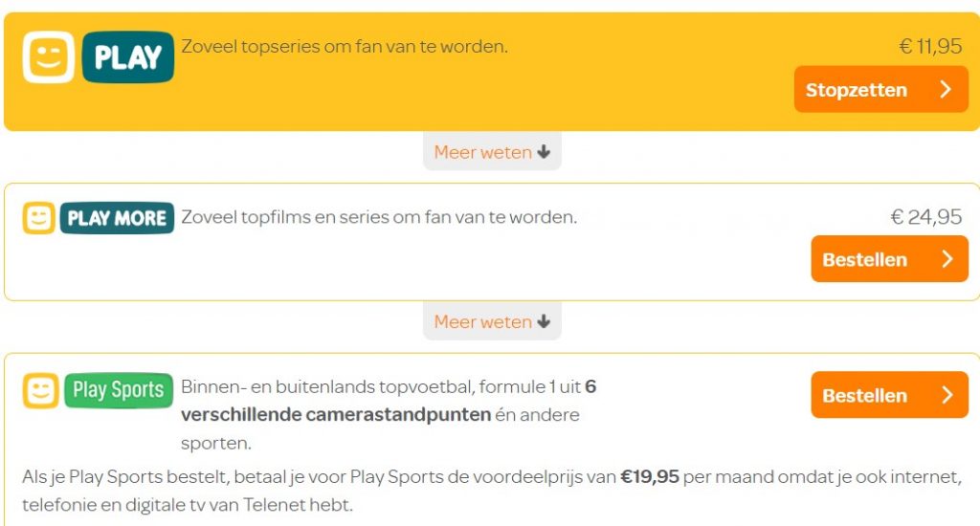Expand Meer weten under PLAY MORE package

[492, 321]
